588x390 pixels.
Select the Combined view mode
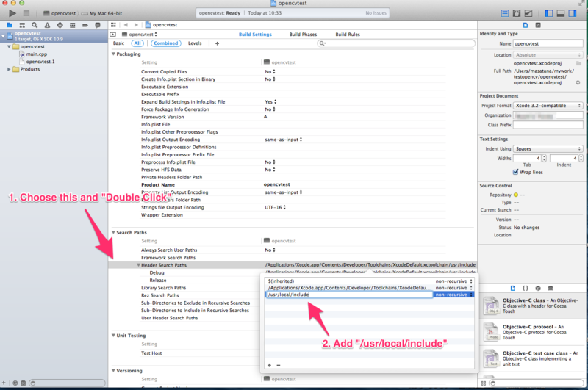click(166, 43)
